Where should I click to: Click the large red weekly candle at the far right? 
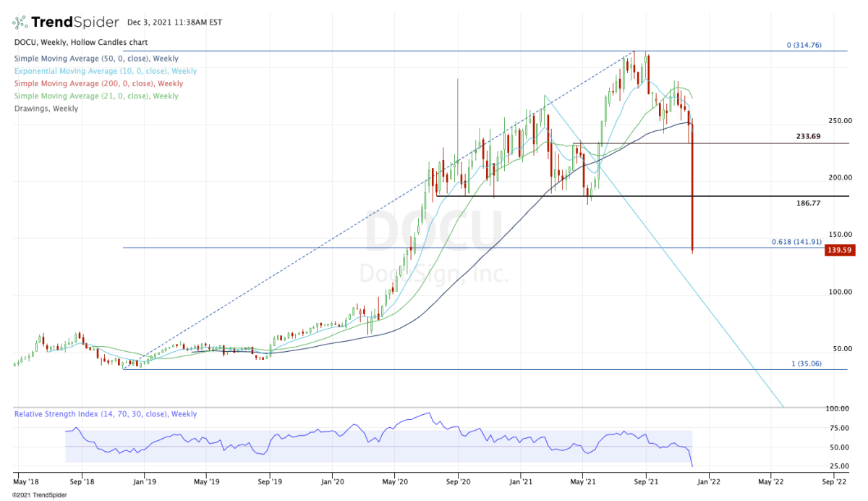point(693,186)
